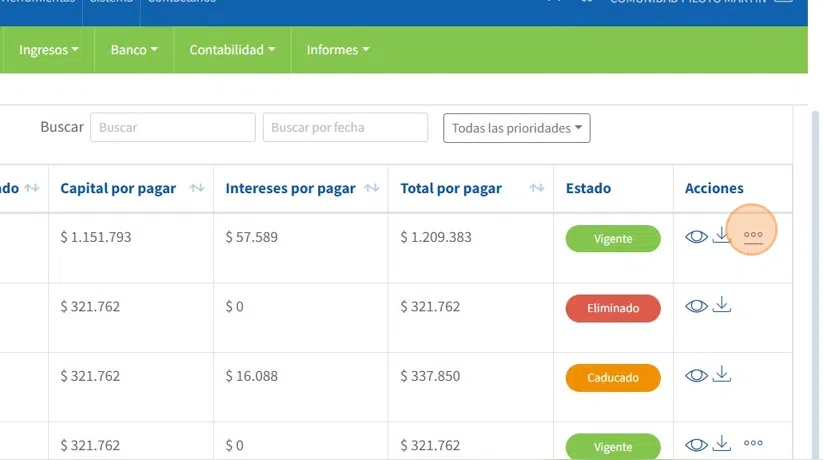823x460 pixels.
Task: Open more options for the first Vigente row
Action: [x=753, y=236]
